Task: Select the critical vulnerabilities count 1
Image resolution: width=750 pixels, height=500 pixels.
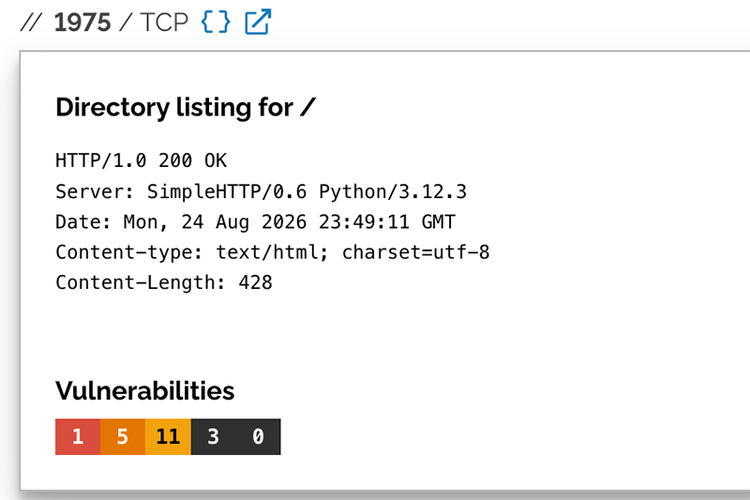Action: (x=77, y=437)
